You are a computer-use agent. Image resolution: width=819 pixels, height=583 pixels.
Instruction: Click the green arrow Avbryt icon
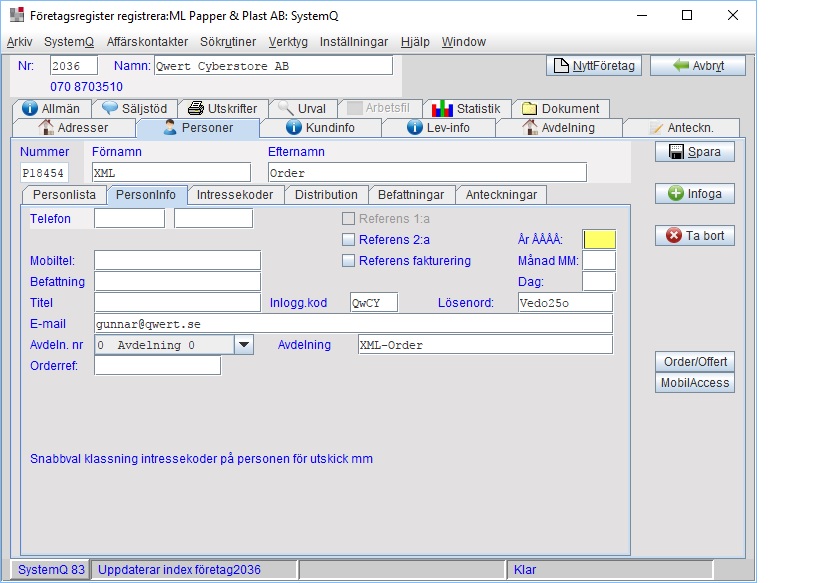point(681,66)
